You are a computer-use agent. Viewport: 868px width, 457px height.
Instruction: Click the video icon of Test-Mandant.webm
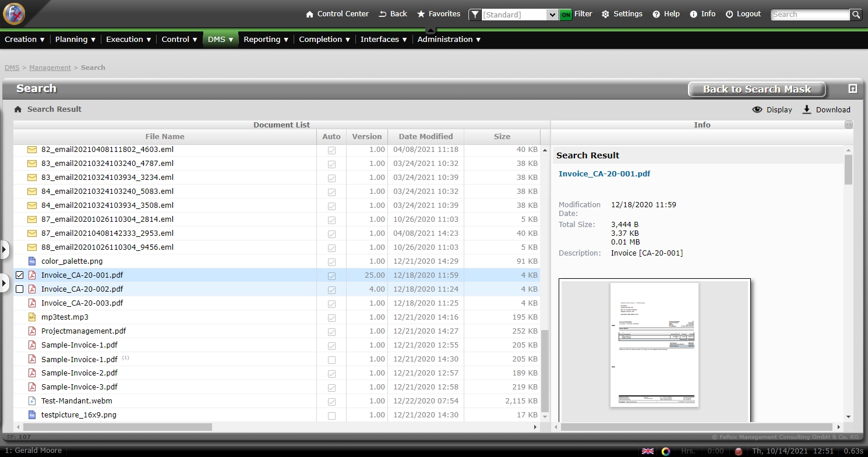click(x=32, y=401)
